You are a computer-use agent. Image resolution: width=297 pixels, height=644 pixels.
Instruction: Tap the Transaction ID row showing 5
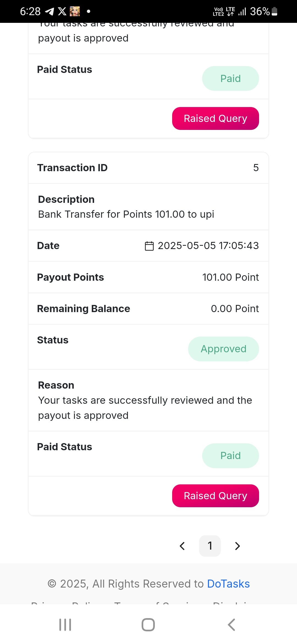[148, 168]
